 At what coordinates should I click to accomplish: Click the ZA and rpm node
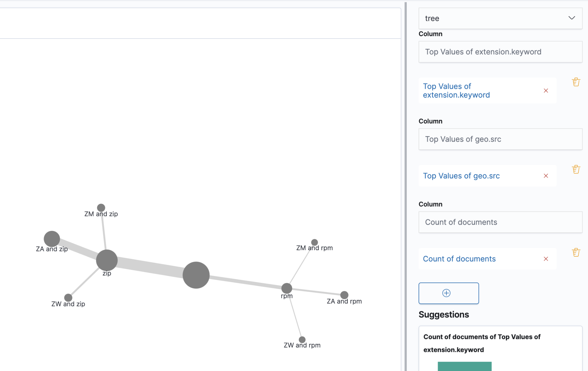pos(344,295)
